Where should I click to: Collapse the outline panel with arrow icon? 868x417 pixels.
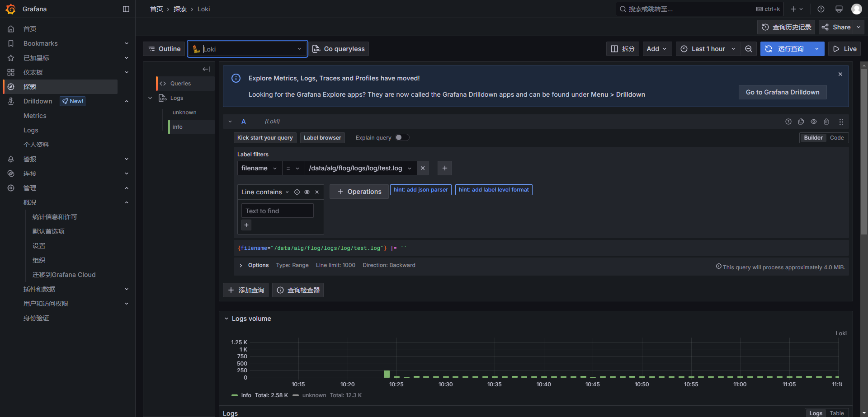206,69
